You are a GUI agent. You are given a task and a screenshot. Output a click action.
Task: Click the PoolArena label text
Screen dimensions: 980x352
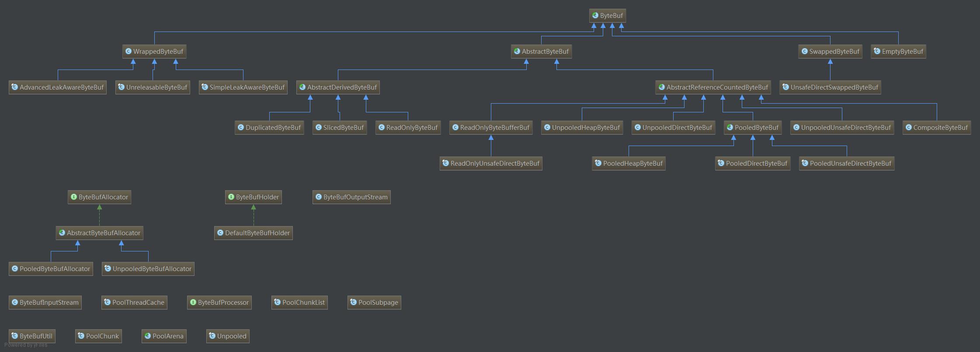pyautogui.click(x=168, y=336)
